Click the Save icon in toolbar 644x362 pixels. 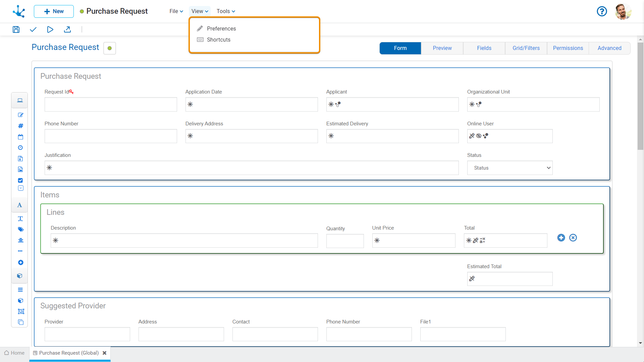pos(16,29)
